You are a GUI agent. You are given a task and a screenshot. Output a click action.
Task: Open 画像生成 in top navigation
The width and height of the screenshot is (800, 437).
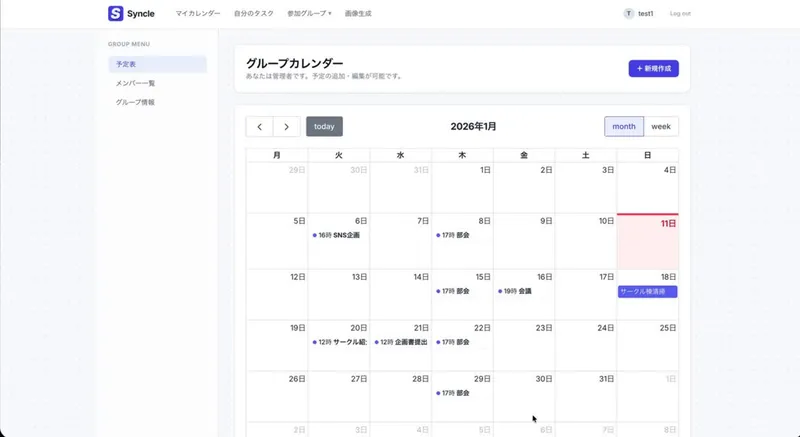tap(358, 14)
